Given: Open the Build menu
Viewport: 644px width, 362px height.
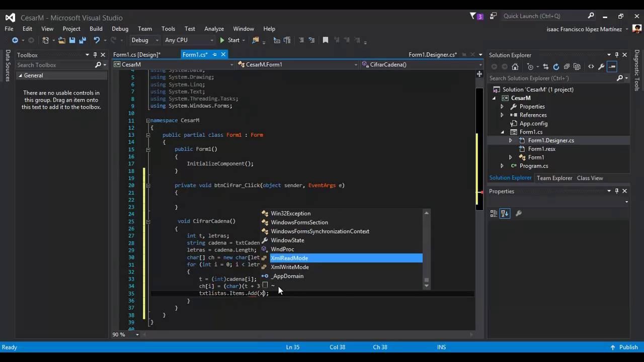Looking at the screenshot, I should pyautogui.click(x=96, y=29).
